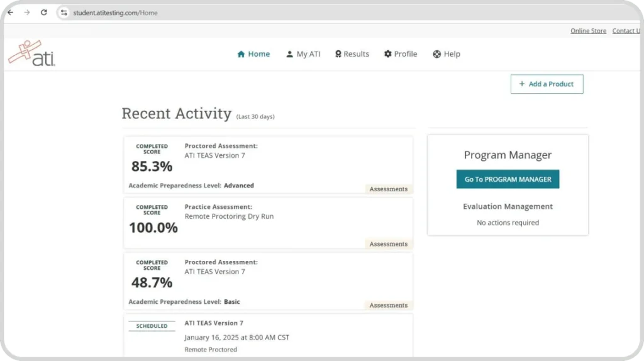Image resolution: width=644 pixels, height=361 pixels.
Task: Open the My ATI menu item
Action: tap(303, 54)
